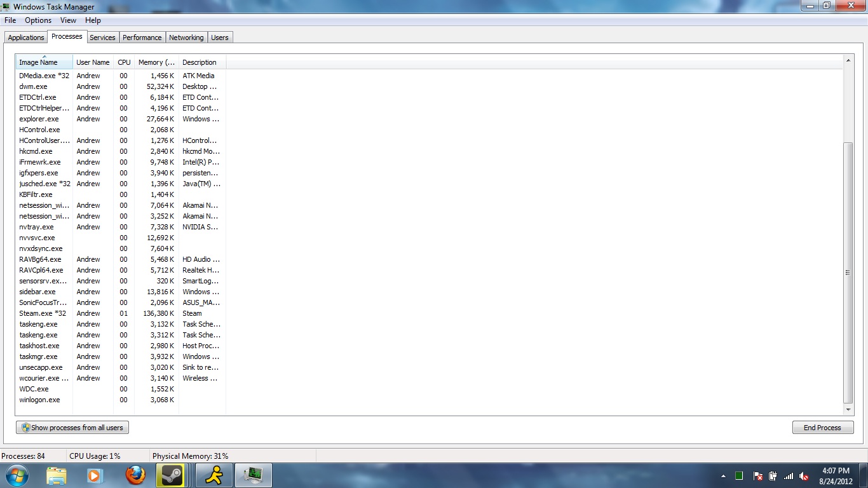
Task: Sort by the Memory column header
Action: click(156, 62)
